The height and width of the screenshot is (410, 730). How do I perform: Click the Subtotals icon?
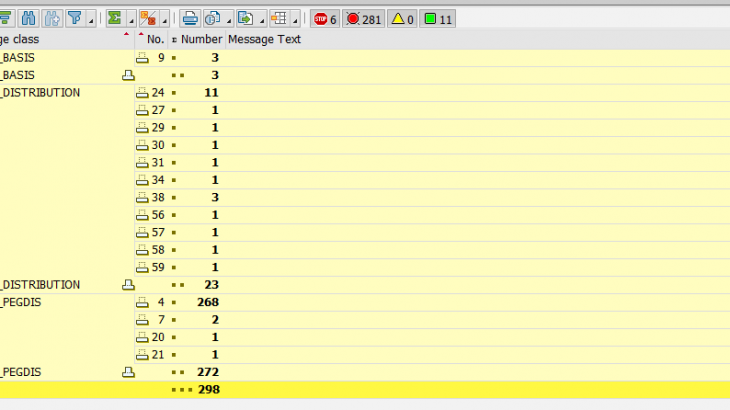148,19
